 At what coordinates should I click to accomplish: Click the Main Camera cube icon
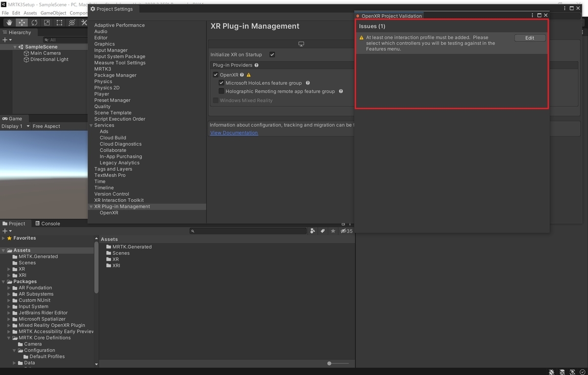26,53
